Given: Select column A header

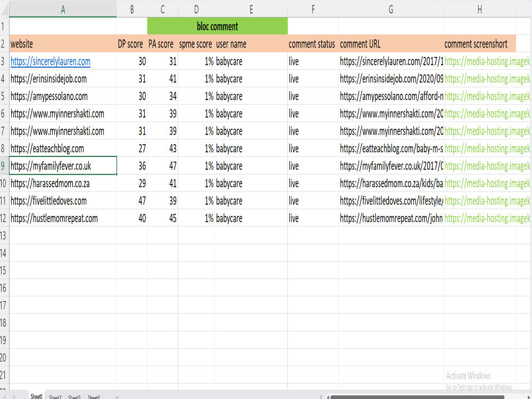Looking at the screenshot, I should click(x=63, y=9).
